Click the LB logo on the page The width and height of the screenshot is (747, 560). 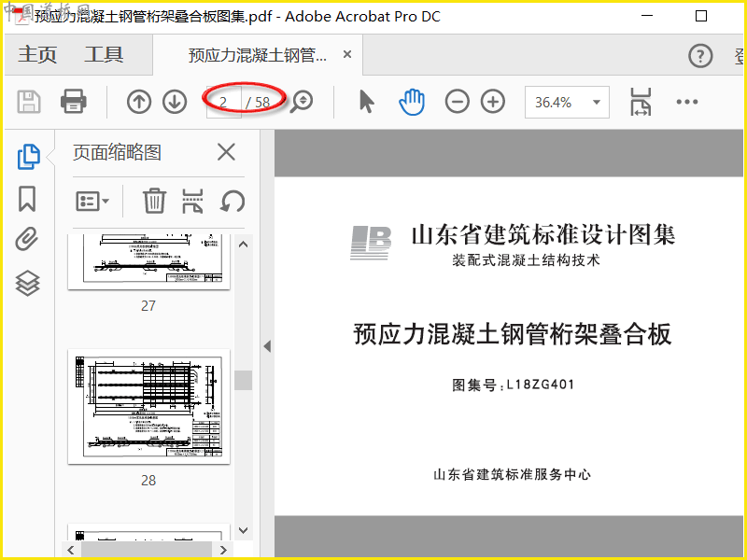pos(371,243)
